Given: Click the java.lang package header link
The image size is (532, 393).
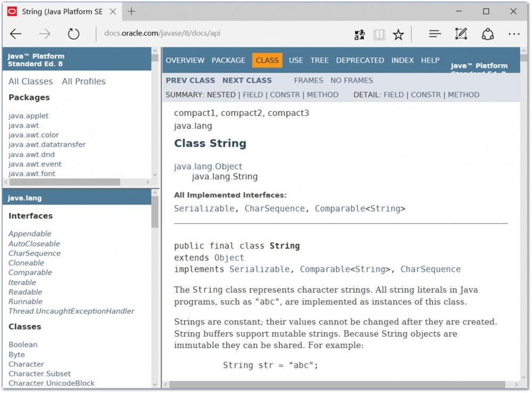Looking at the screenshot, I should (x=25, y=198).
